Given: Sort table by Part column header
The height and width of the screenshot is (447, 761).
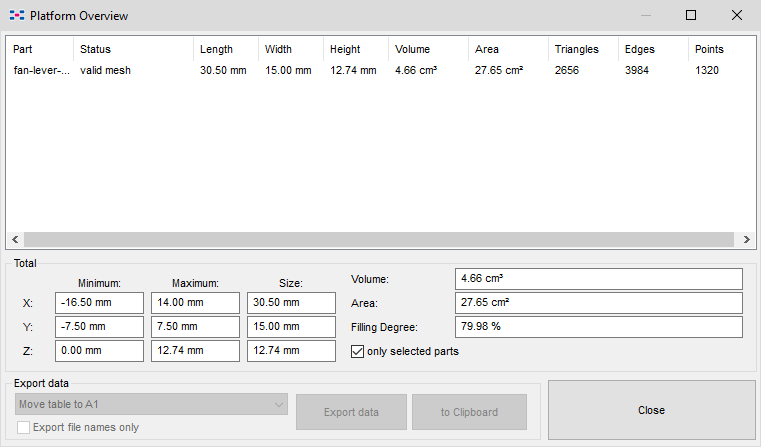Looking at the screenshot, I should pos(40,49).
